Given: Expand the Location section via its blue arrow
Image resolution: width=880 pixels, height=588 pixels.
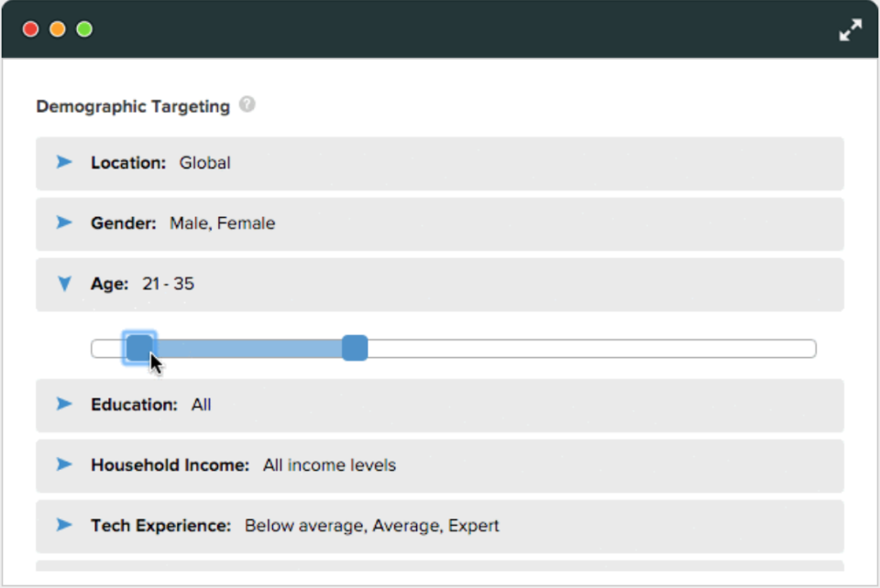Looking at the screenshot, I should click(x=63, y=162).
